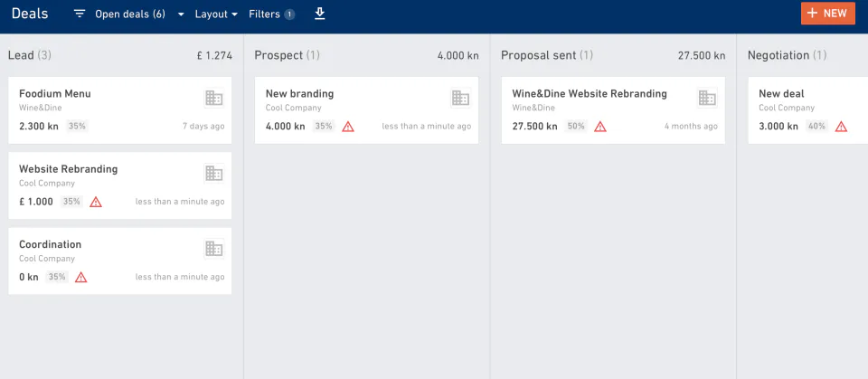Click building icon on Website Rebranding card
The width and height of the screenshot is (868, 379).
213,173
